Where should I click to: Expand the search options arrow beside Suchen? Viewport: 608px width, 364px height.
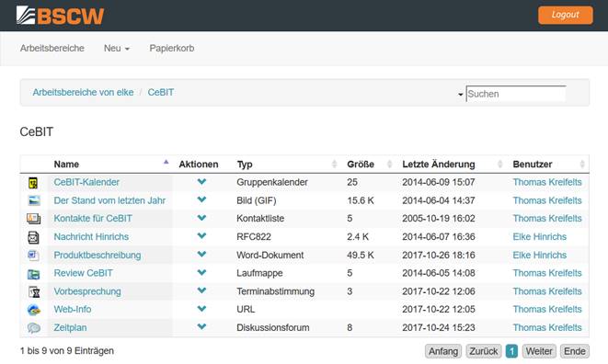(460, 94)
